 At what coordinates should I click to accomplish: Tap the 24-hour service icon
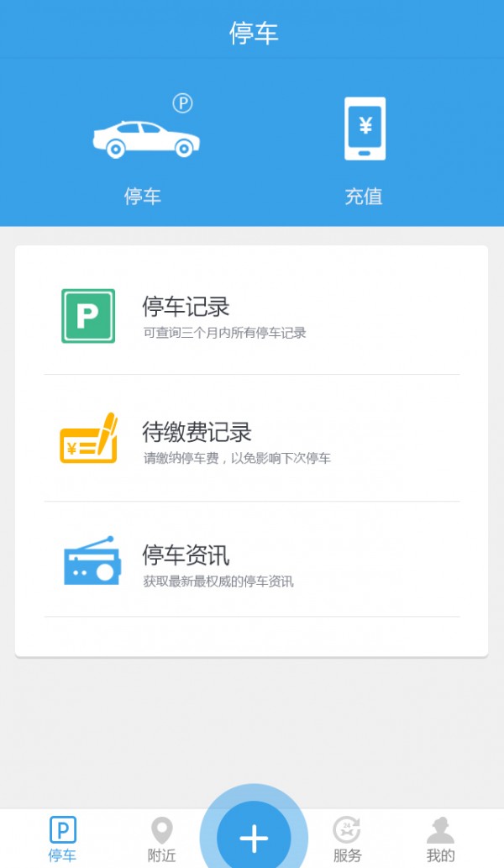[346, 829]
